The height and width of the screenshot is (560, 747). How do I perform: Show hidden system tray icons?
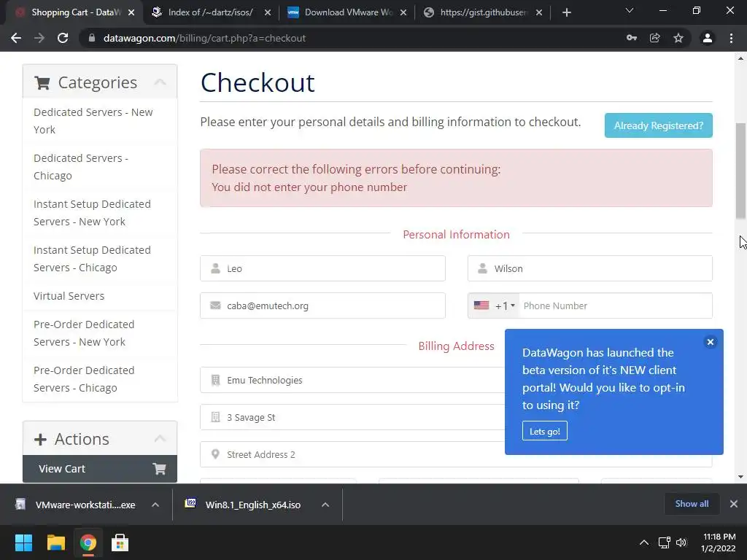(x=643, y=542)
